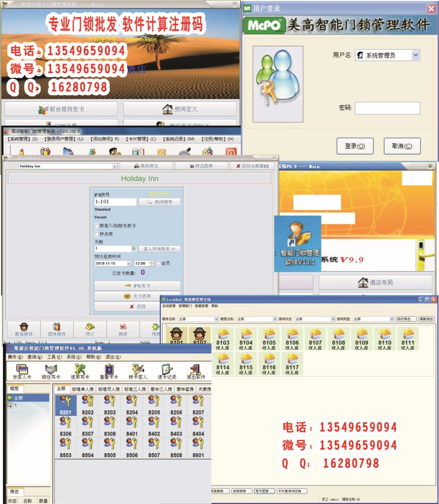Click 取消(C) cancel button

coord(402,146)
